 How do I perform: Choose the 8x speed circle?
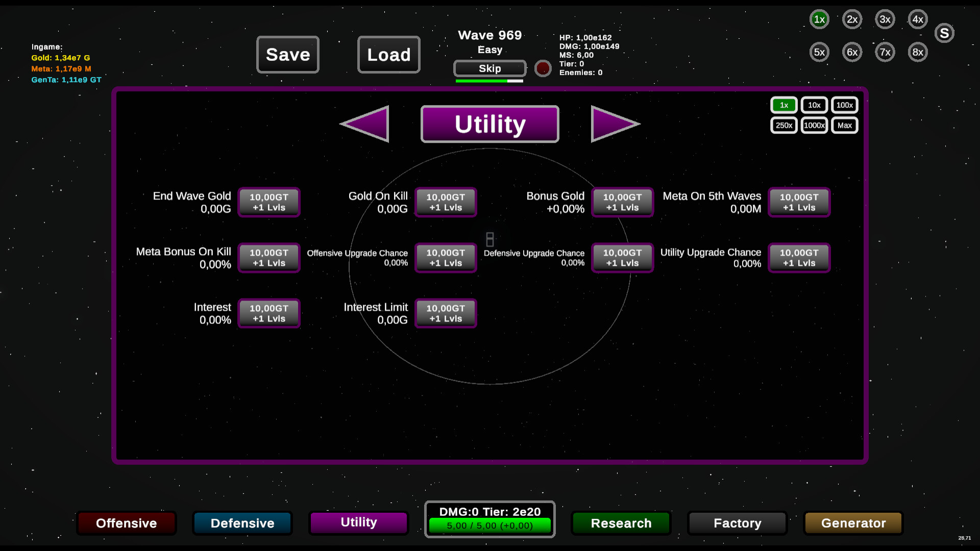[x=918, y=52]
